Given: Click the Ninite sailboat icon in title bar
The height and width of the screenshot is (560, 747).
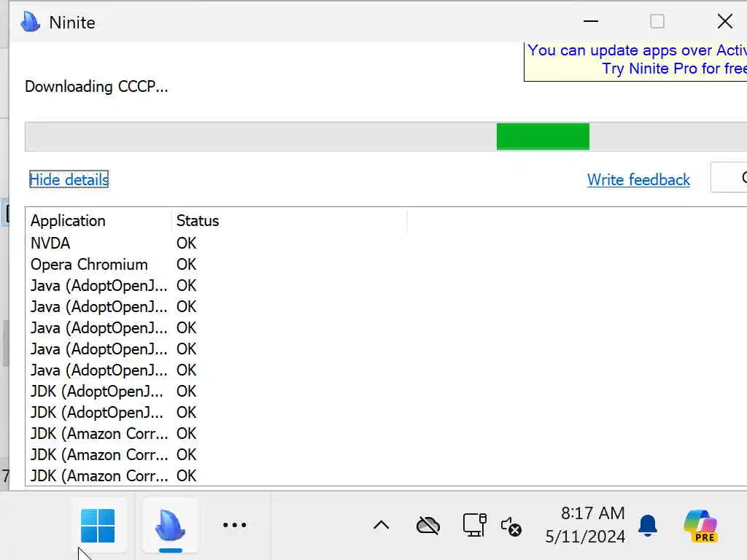Looking at the screenshot, I should point(31,22).
